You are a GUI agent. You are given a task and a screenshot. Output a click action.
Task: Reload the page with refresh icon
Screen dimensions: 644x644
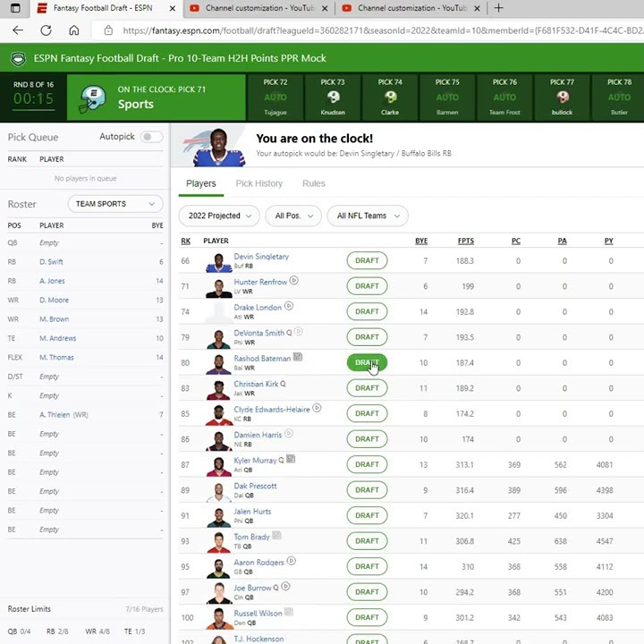point(46,30)
